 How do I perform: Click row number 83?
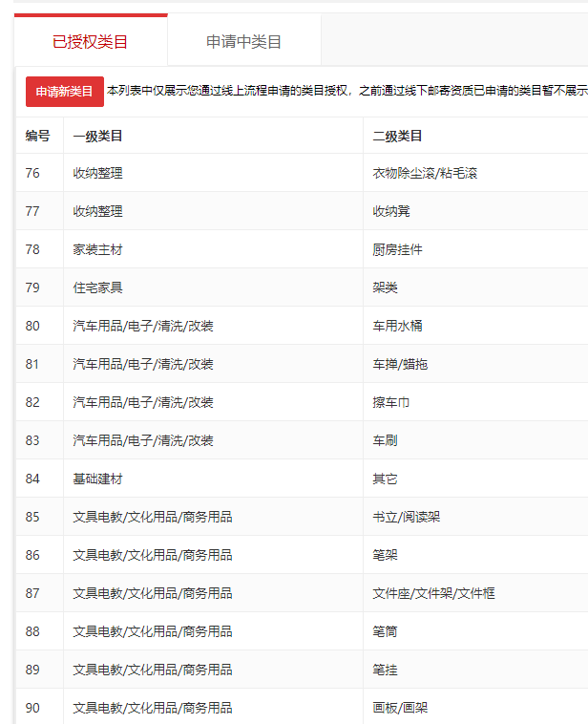tap(33, 440)
